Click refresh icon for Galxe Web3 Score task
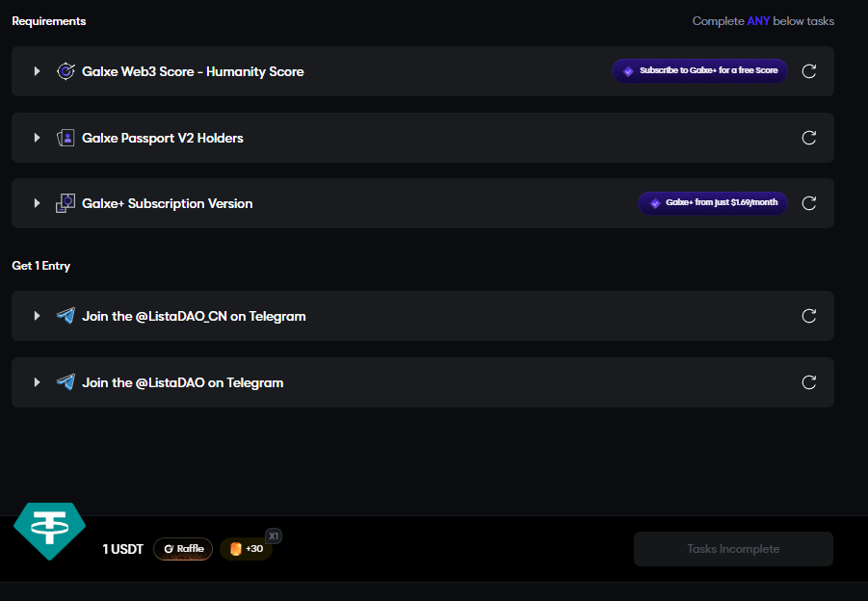Image resolution: width=868 pixels, height=601 pixels. click(809, 71)
